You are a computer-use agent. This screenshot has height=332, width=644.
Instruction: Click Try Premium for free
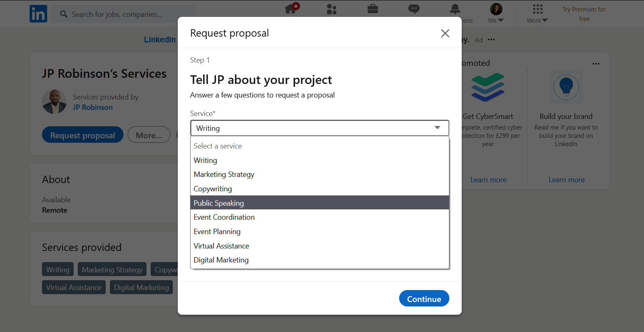[x=584, y=14]
